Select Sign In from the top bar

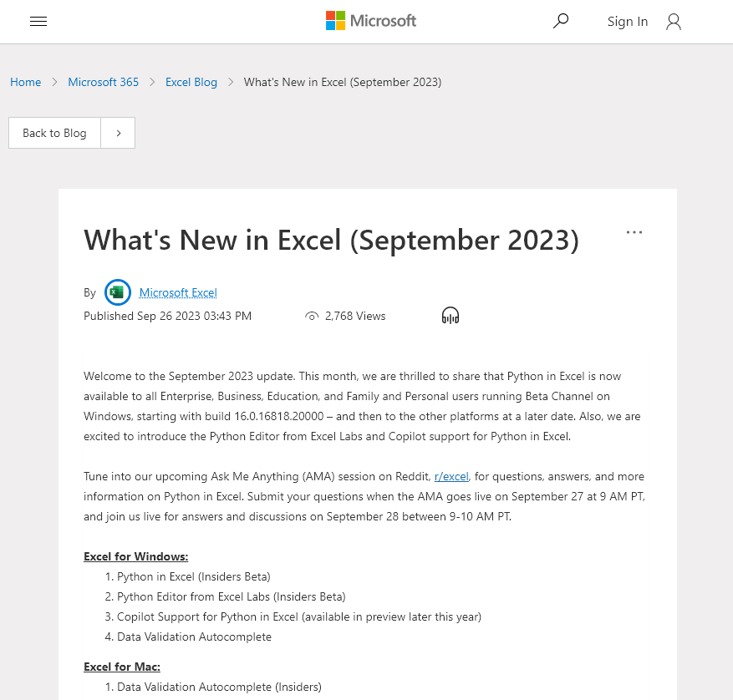[627, 22]
